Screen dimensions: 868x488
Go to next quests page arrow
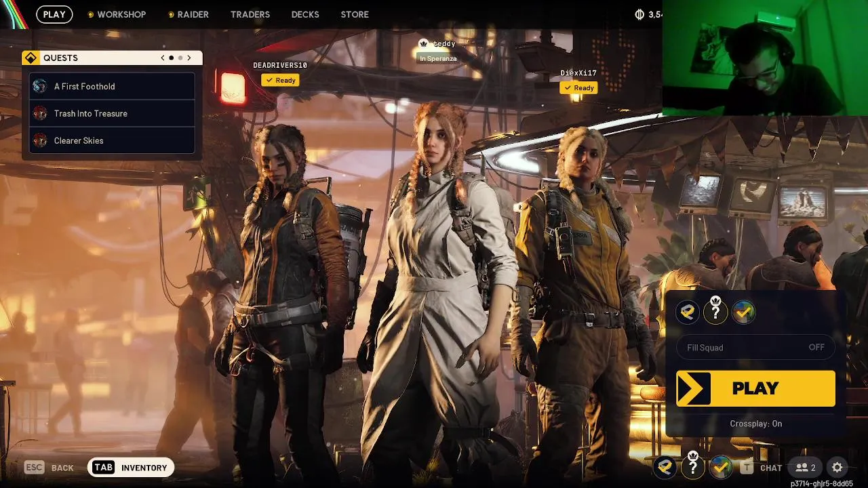pos(189,58)
